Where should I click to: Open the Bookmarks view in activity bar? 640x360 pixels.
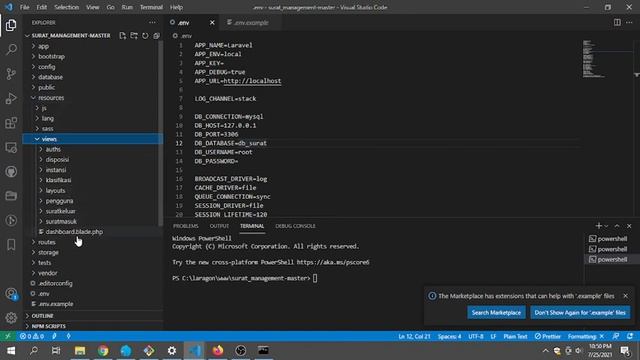point(11,244)
